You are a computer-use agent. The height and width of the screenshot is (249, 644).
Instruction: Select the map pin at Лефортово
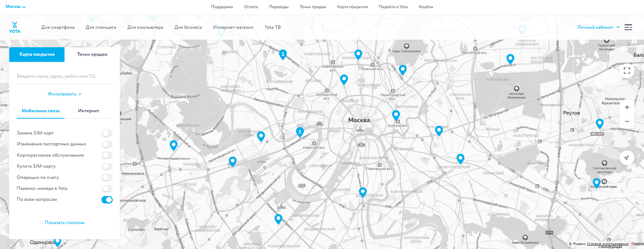coord(439,131)
